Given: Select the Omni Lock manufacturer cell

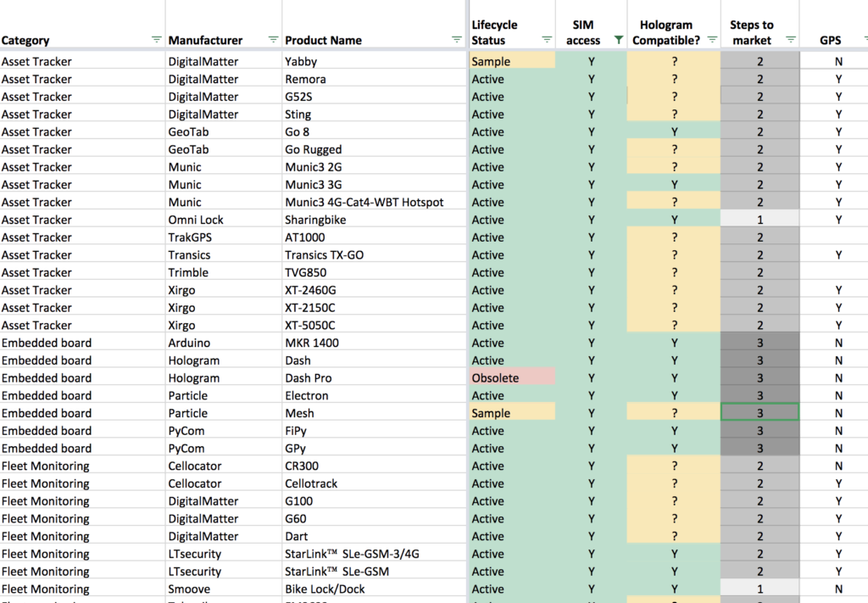Looking at the screenshot, I should click(x=224, y=220).
